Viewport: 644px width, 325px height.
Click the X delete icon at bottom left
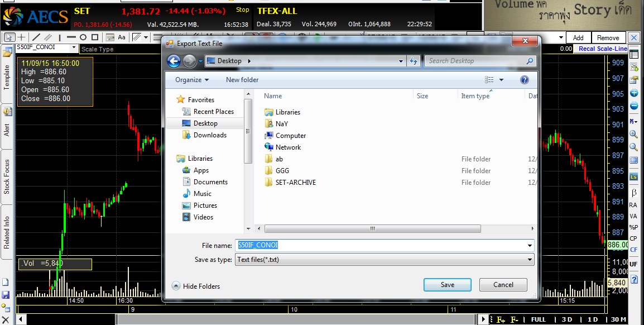tap(6, 319)
